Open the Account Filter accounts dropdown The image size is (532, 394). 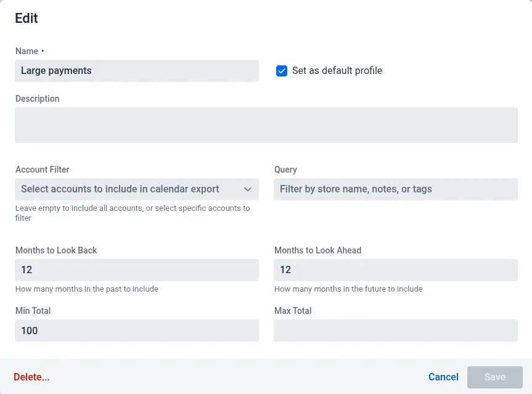[x=129, y=189]
